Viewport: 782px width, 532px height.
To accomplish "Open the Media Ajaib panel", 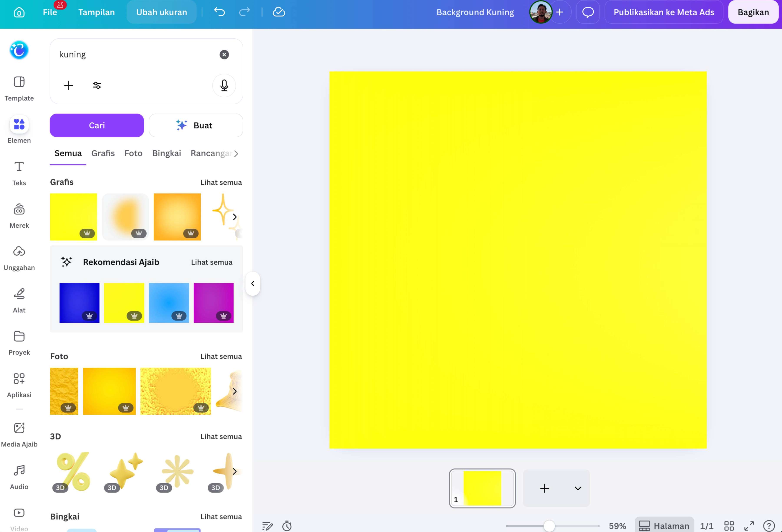I will click(19, 435).
